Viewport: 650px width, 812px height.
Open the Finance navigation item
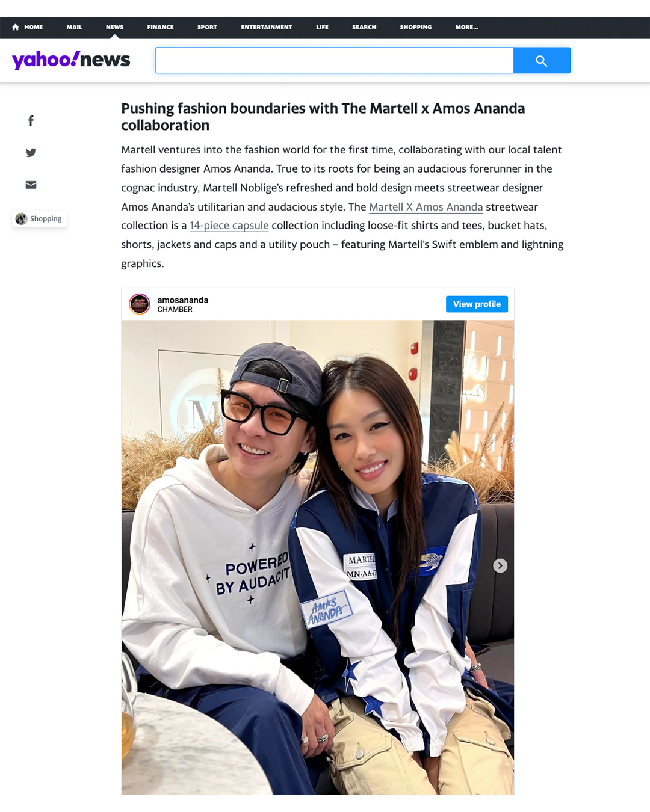click(160, 27)
